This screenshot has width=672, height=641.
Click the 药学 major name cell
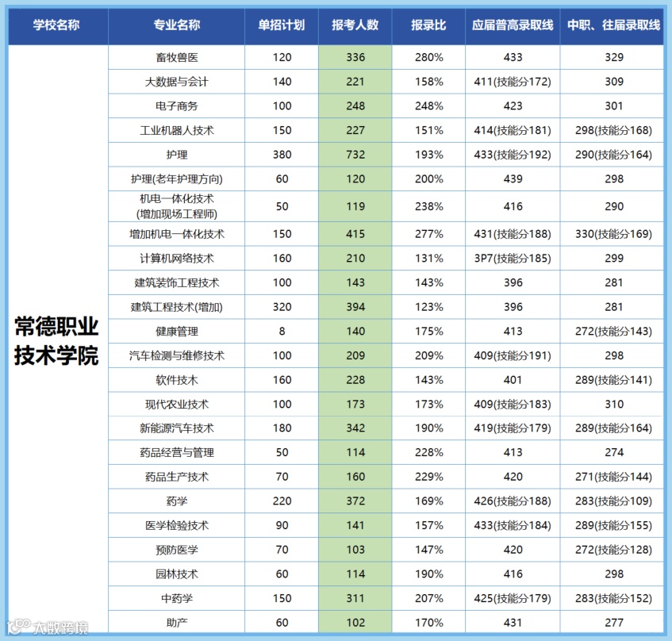(x=176, y=501)
